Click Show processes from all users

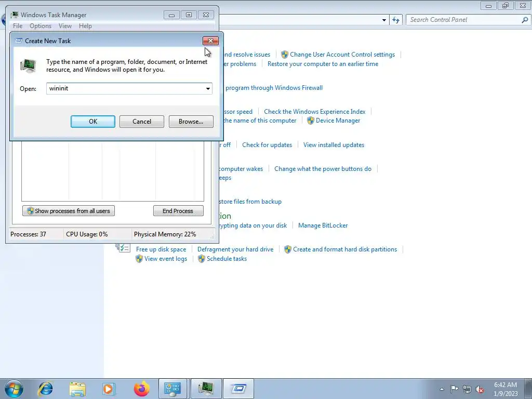click(x=69, y=211)
